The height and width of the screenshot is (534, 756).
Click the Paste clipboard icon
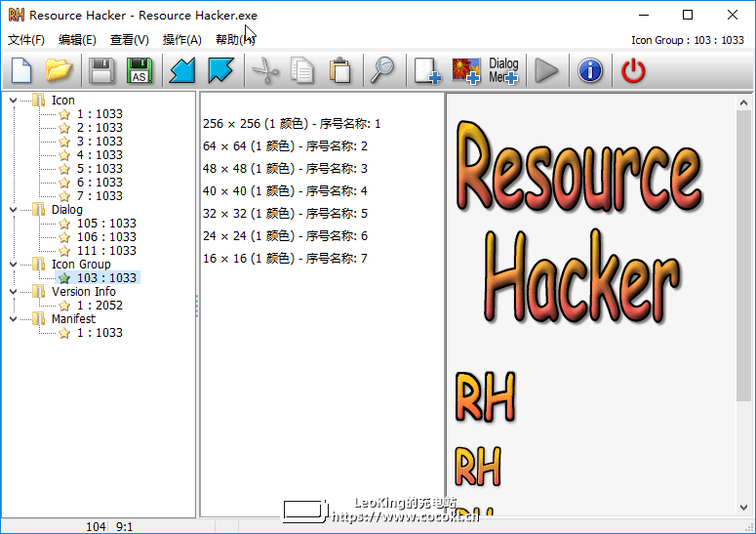[x=340, y=70]
